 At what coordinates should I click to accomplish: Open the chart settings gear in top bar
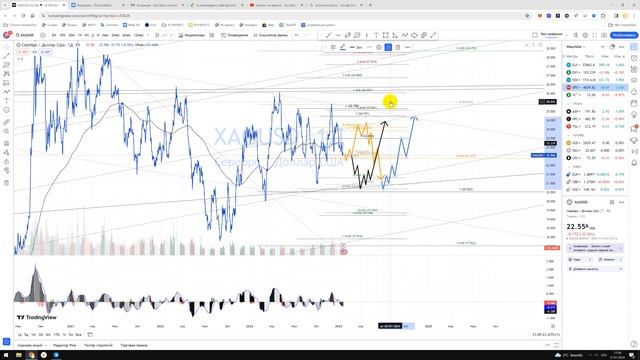585,35
